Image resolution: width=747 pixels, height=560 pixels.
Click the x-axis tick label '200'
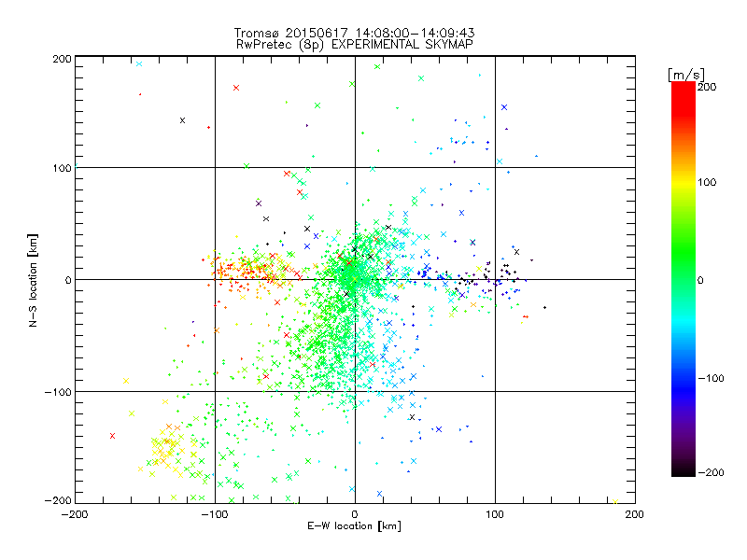pos(635,514)
